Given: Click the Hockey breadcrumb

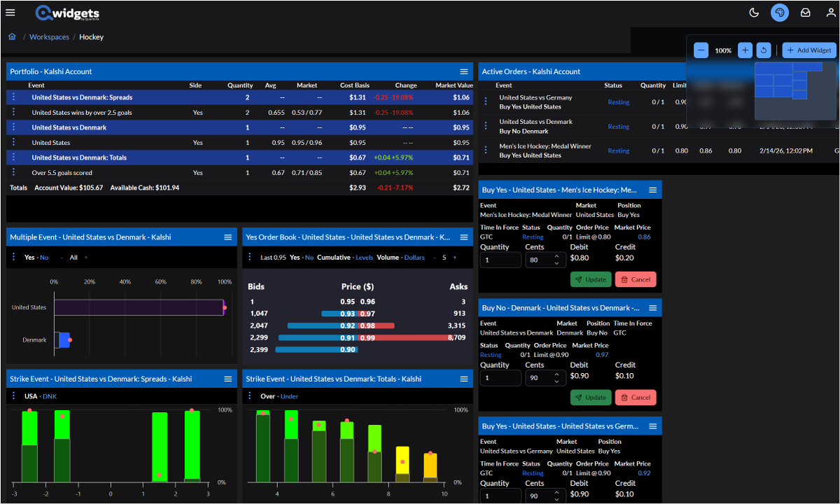Looking at the screenshot, I should 91,37.
